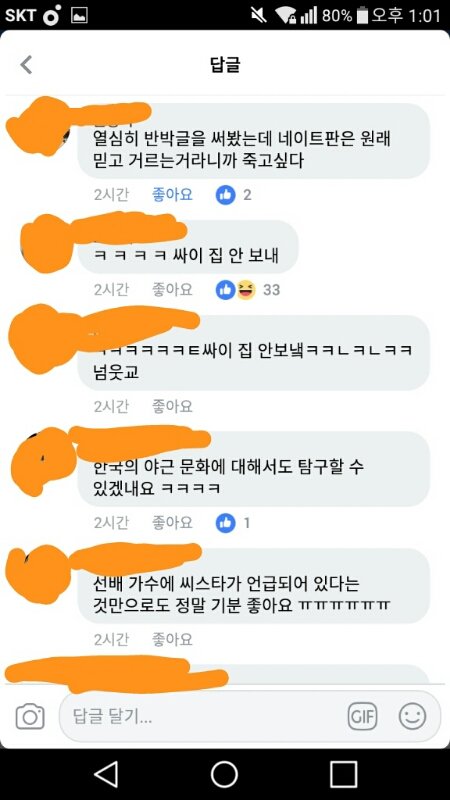This screenshot has height=800, width=450.
Task: Tap the back arrow beside 답글 title
Action: click(26, 65)
